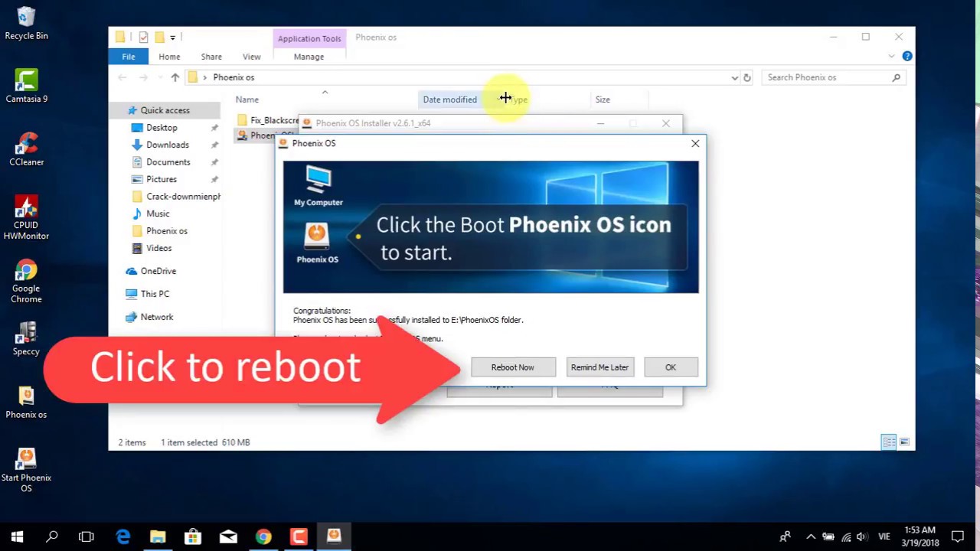Open Google Chrome from the taskbar

(x=263, y=536)
